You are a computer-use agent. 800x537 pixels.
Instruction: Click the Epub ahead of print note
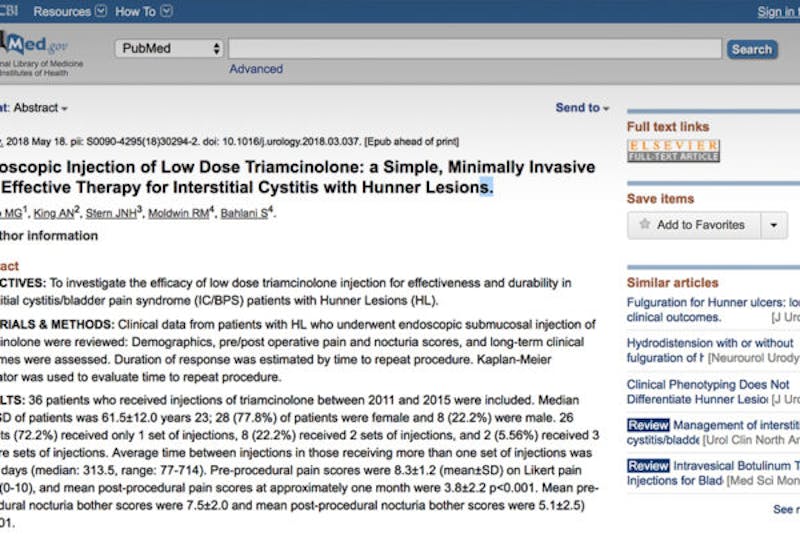click(x=411, y=141)
